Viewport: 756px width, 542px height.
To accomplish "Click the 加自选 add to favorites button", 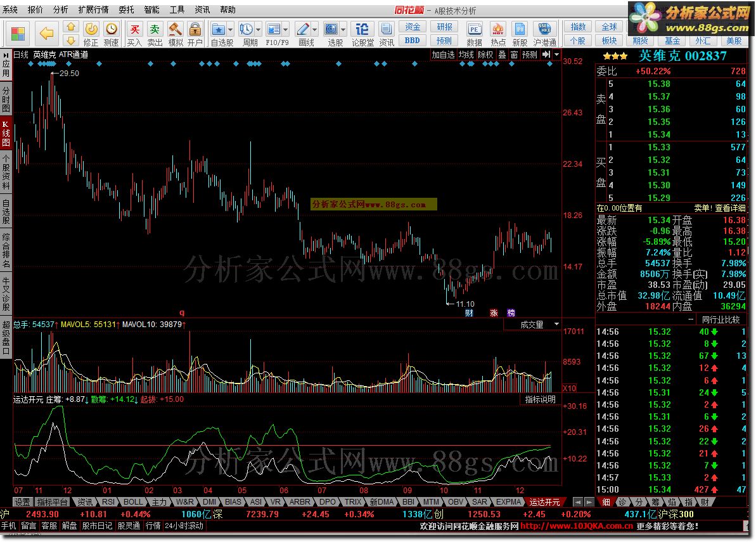I will [x=443, y=55].
